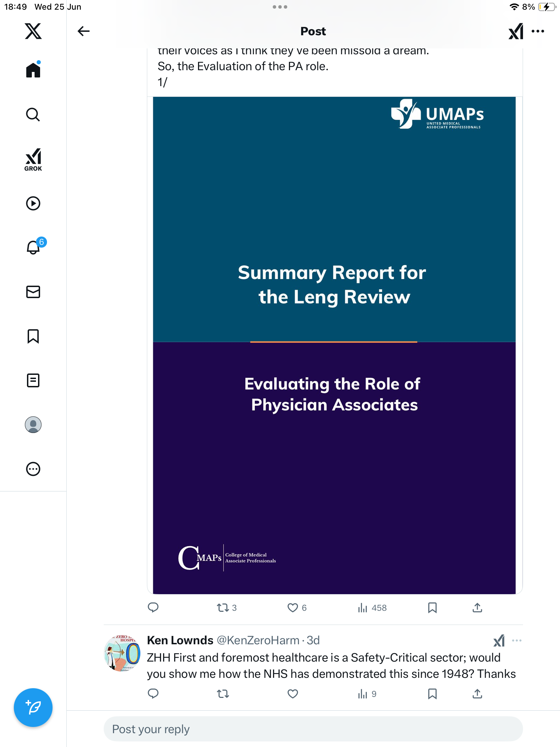Open Ken Lownds' profile name
The width and height of the screenshot is (560, 747).
[x=180, y=640]
